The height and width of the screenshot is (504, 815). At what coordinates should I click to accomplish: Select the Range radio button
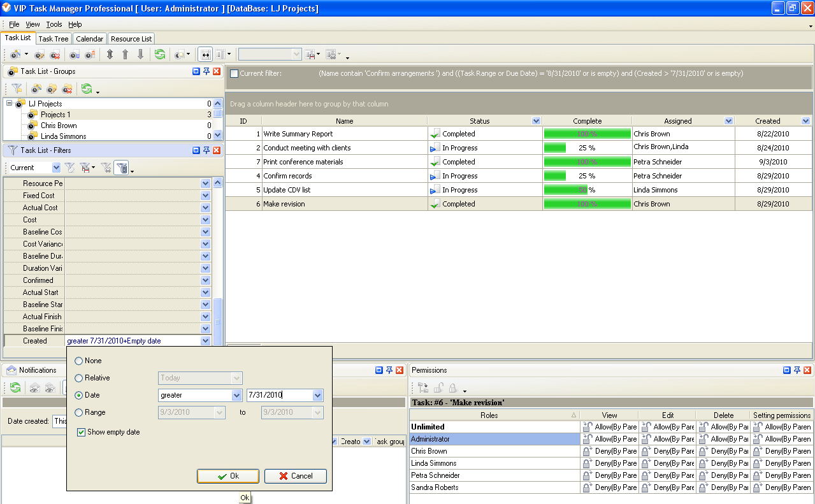click(79, 412)
